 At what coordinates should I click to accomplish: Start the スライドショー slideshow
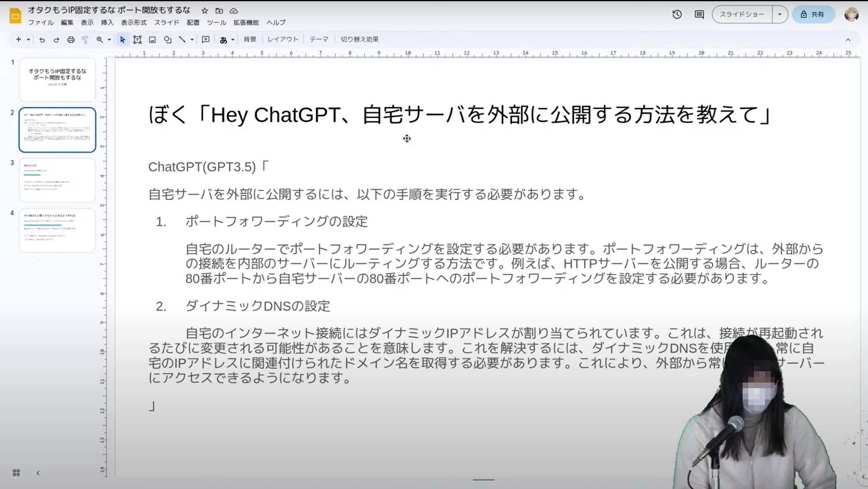[742, 14]
